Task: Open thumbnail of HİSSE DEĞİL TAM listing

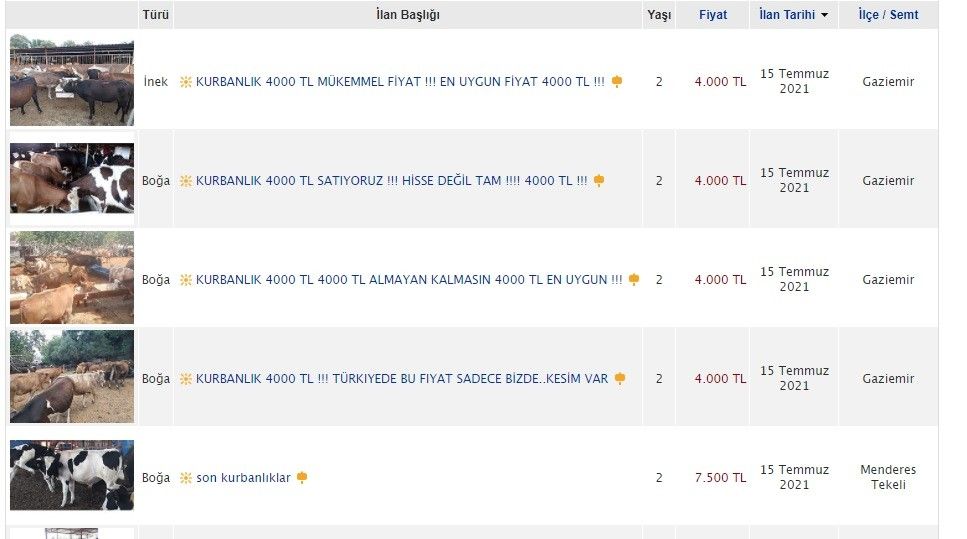Action: pos(72,180)
